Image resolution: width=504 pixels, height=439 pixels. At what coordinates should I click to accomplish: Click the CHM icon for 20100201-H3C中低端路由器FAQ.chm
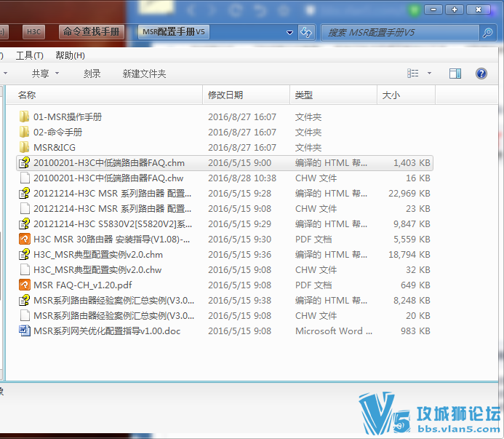(25, 163)
